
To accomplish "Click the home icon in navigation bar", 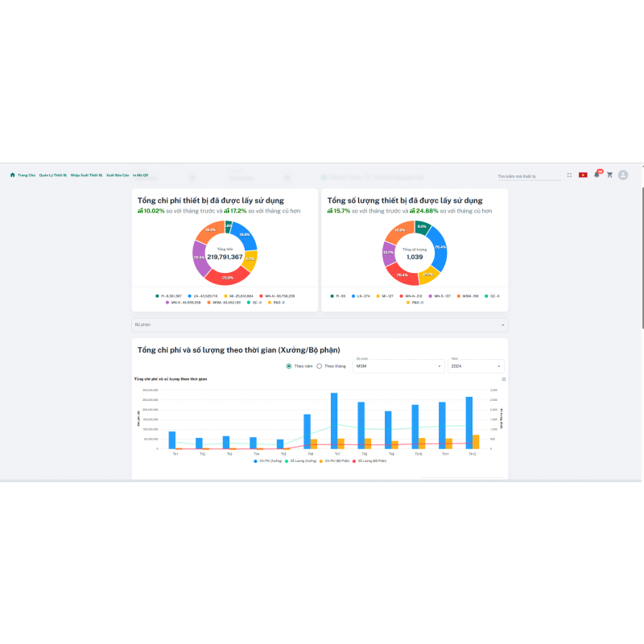I will pyautogui.click(x=12, y=175).
